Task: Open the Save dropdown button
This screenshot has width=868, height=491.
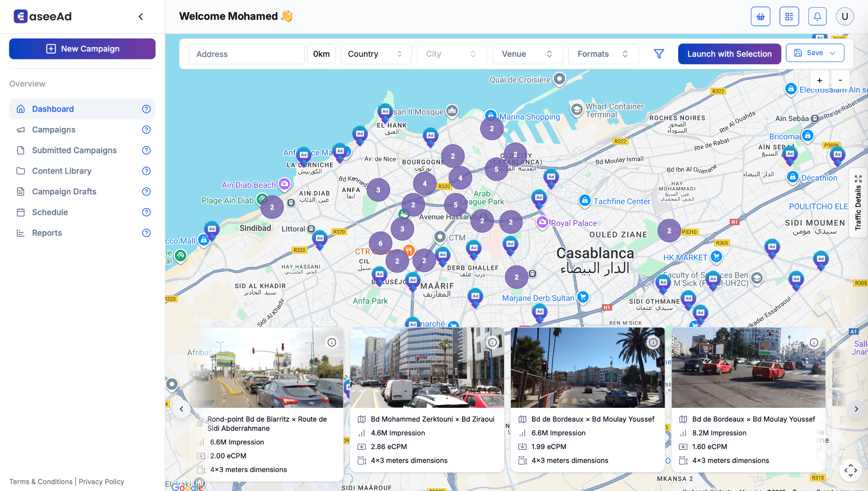Action: click(815, 53)
